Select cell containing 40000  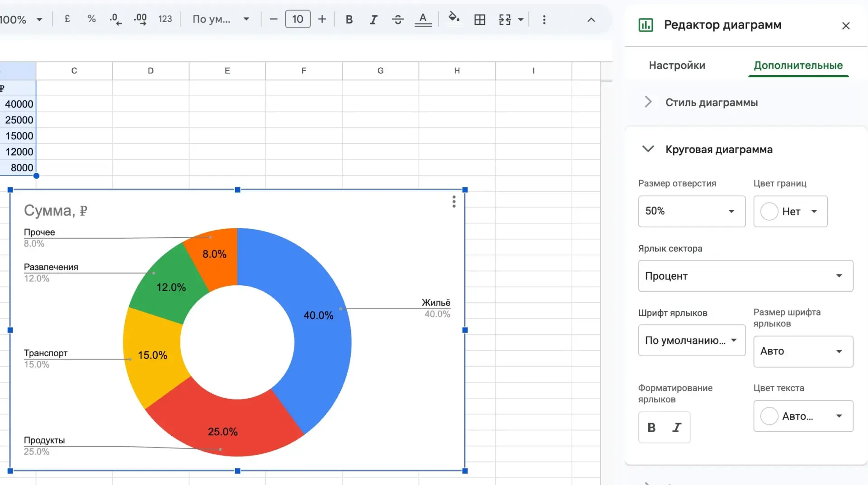click(18, 104)
